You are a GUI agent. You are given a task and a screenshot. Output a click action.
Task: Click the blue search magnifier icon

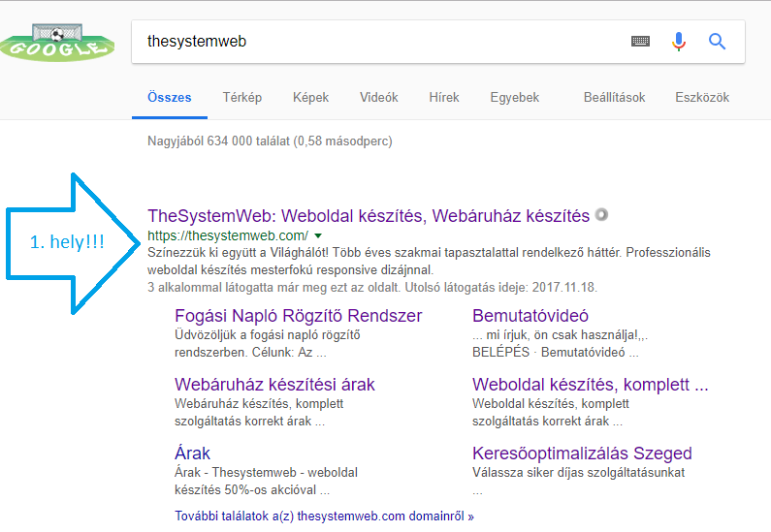(x=718, y=42)
